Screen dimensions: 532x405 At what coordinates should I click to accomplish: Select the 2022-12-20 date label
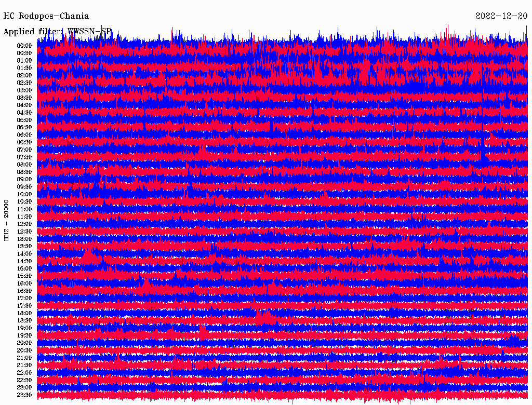(501, 16)
